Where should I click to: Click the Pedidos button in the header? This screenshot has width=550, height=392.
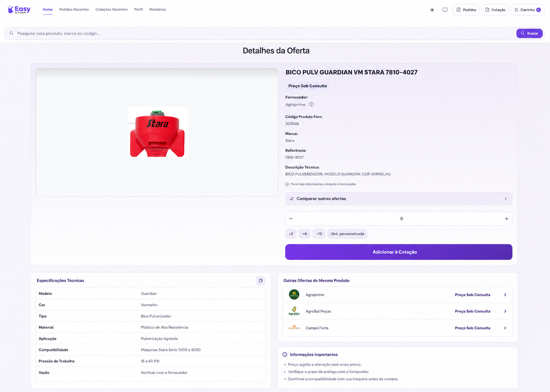(466, 10)
